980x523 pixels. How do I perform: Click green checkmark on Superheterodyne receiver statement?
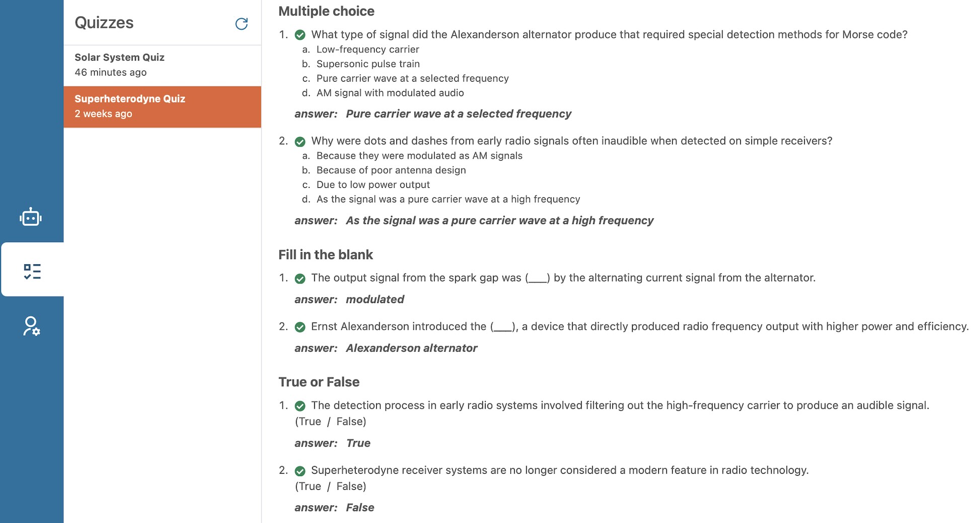[x=300, y=471]
